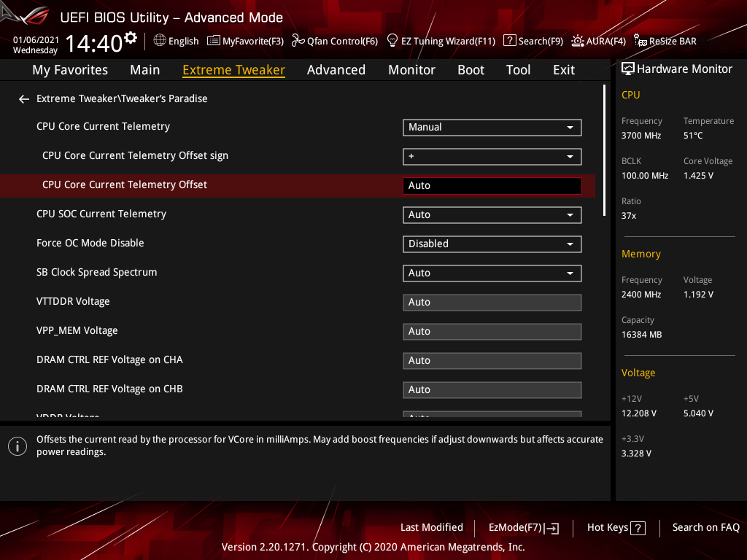Click the info icon beside the help text
The image size is (747, 560).
pos(18,446)
